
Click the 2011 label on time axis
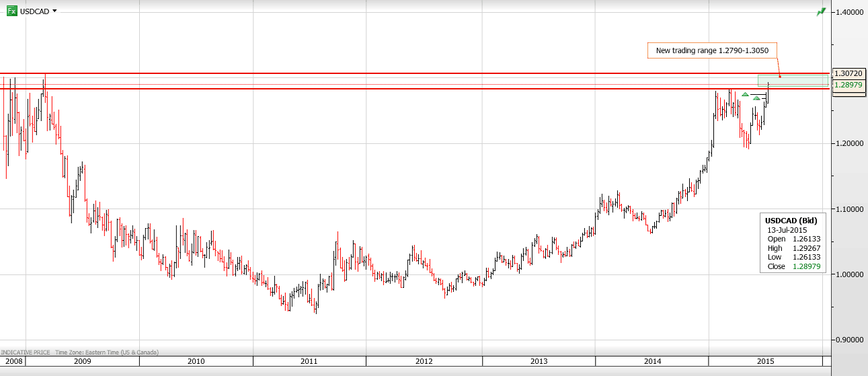(x=309, y=361)
